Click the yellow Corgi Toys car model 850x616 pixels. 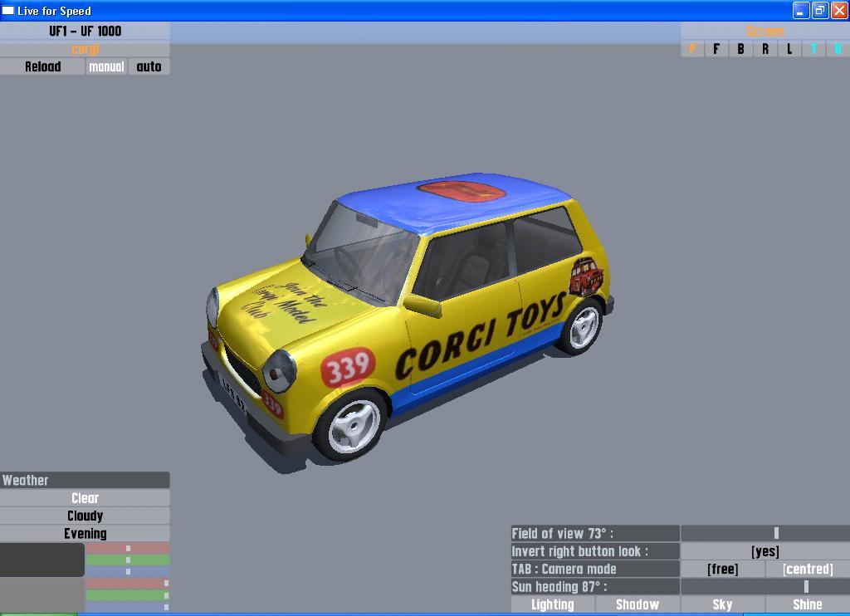click(407, 320)
